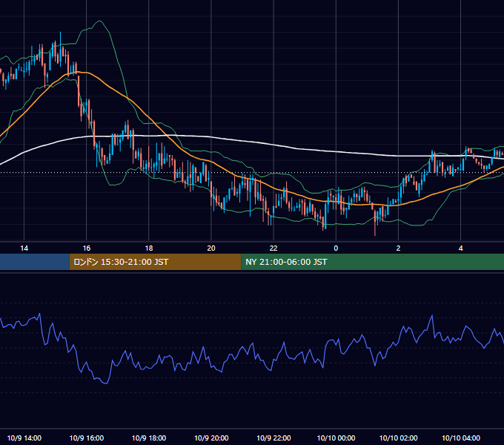Click the 10/9 16:00 date label
The height and width of the screenshot is (445, 504).
pos(87,438)
